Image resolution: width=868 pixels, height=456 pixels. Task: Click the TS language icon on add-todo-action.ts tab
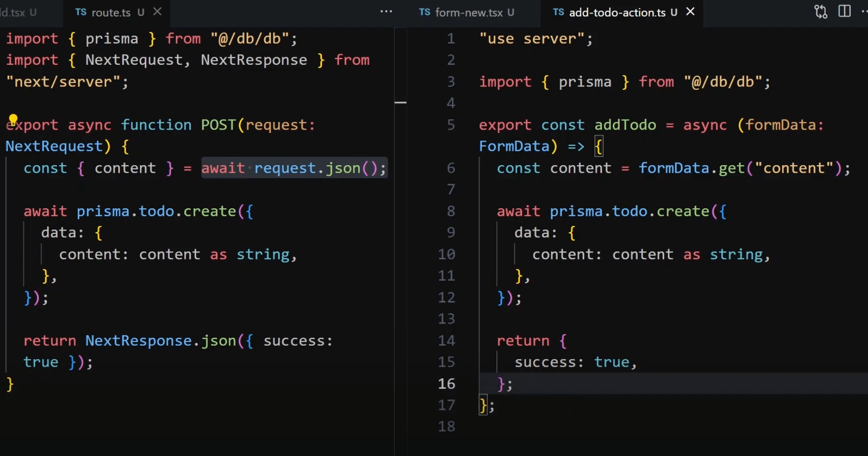click(x=558, y=12)
